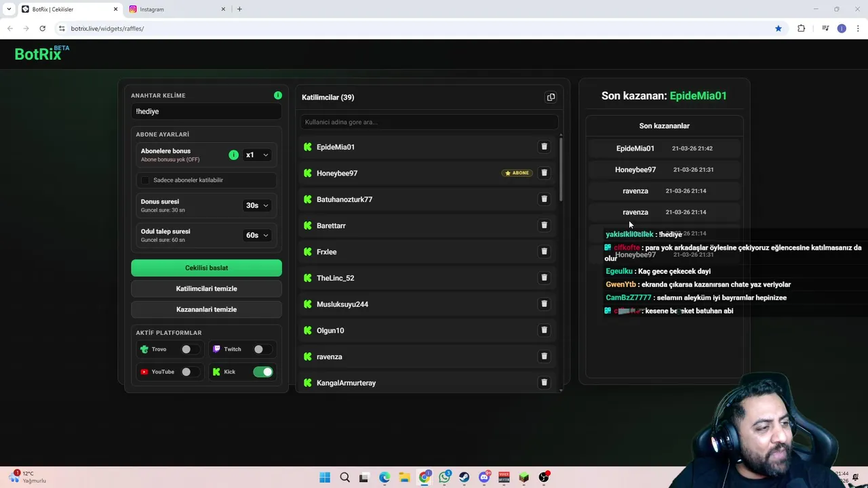Screen dimensions: 868x488
Task: Open Donus suresi 30s dropdown
Action: tap(257, 205)
